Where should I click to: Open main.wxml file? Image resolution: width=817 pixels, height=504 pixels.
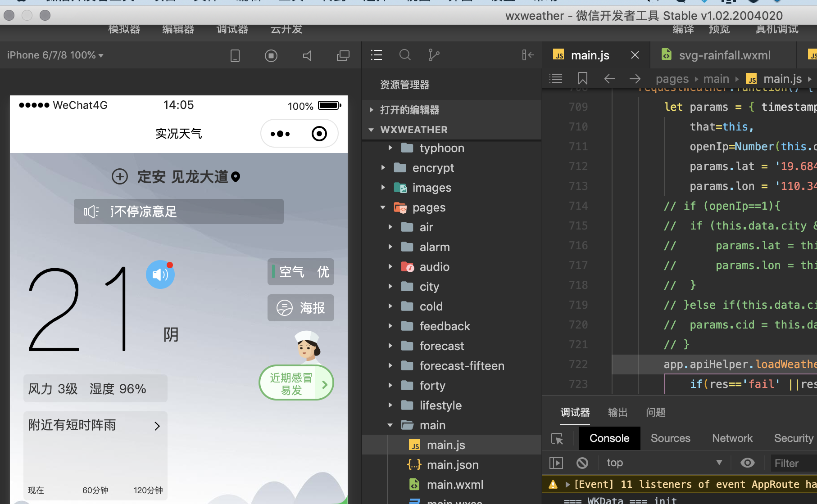coord(452,485)
